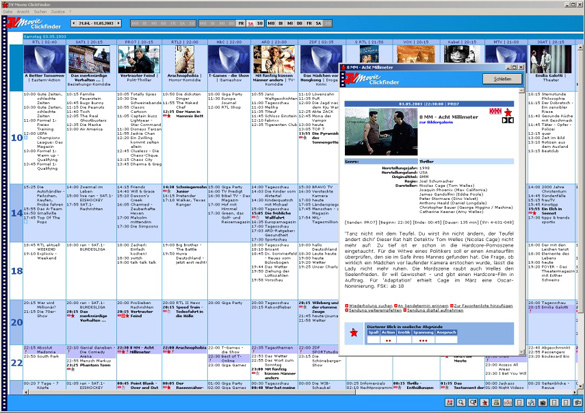Click the black camera icon in bottom toolbar
585x413 pixels.
coord(543,402)
